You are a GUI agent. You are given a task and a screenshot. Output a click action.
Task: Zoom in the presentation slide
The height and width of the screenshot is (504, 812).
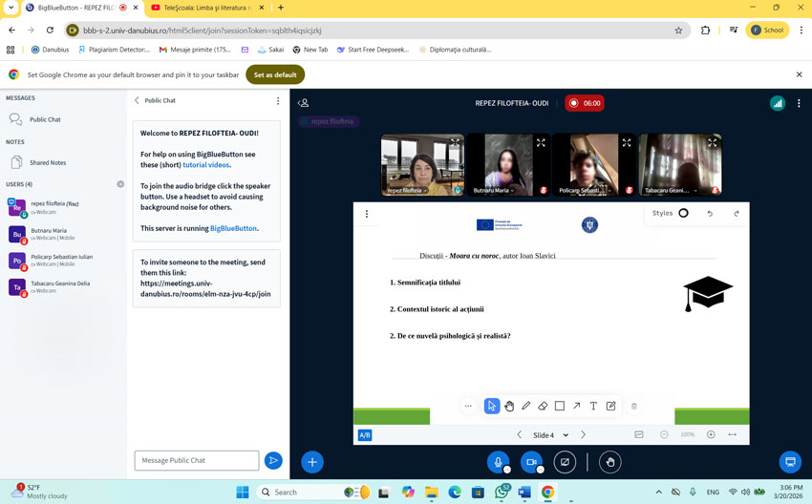pos(711,434)
